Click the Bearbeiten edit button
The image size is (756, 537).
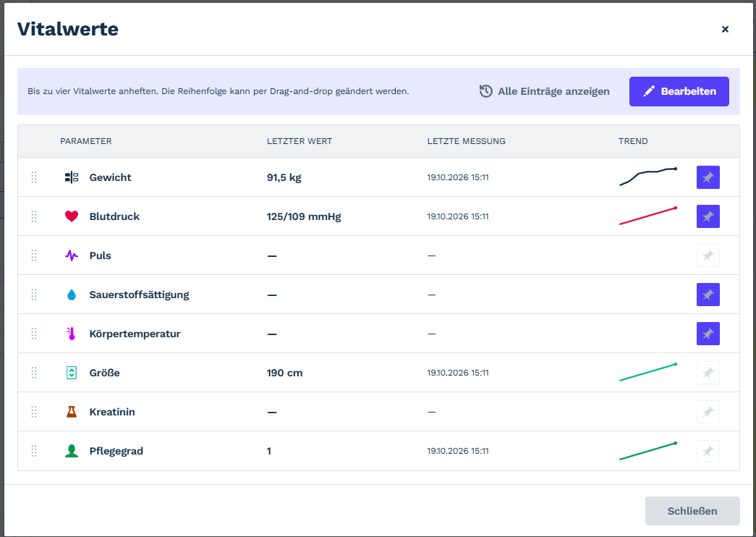coord(679,91)
